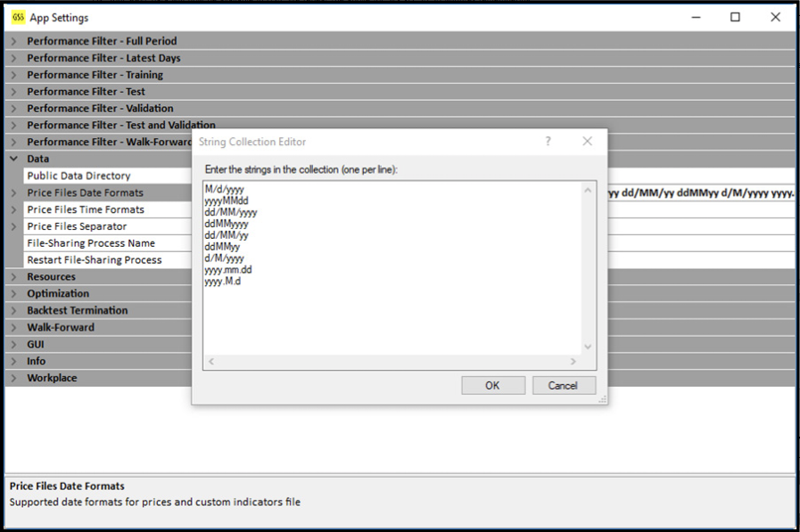Select File-Sharing Process Name property
Screen dimensions: 800x532
91,243
